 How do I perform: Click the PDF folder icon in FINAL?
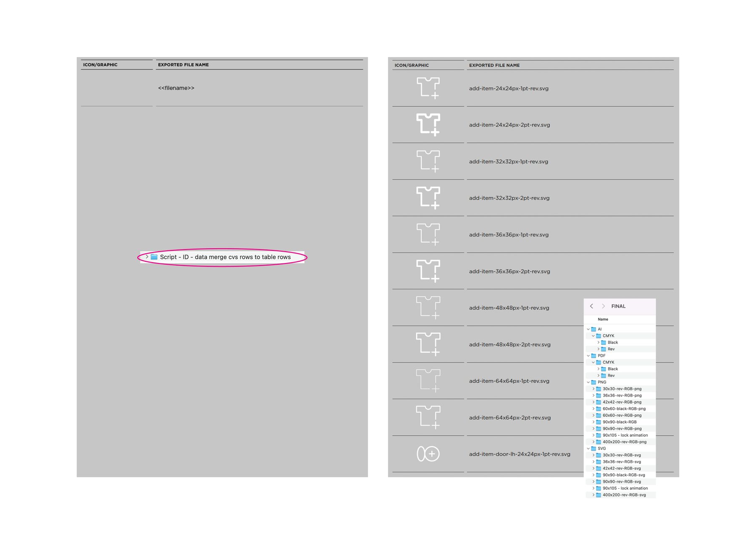593,356
